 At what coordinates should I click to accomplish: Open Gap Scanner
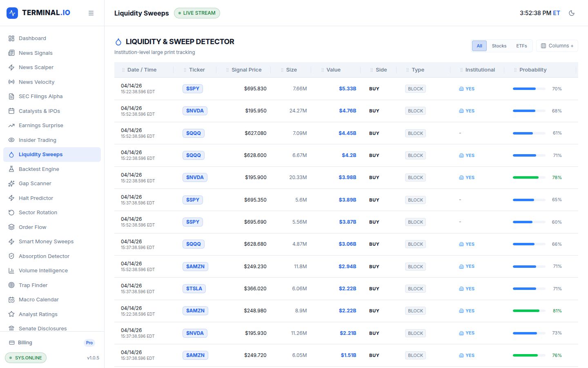[52, 184]
